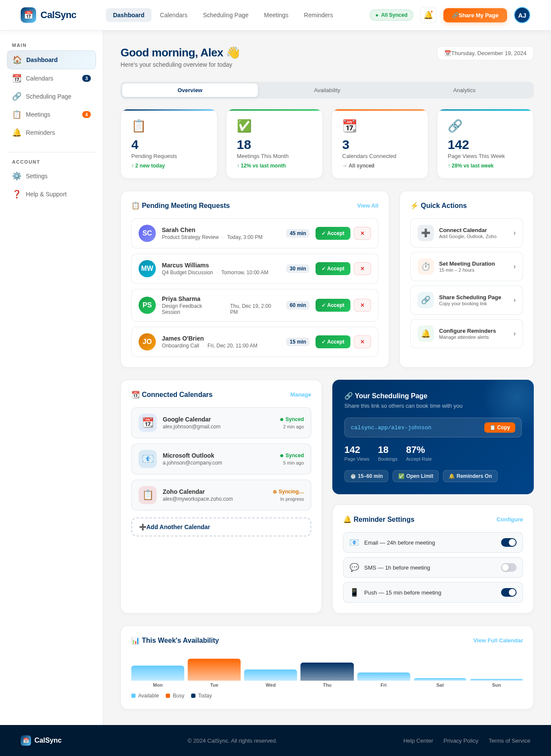Expand Set Meeting Duration chevron
This screenshot has height=756, width=551.
click(x=514, y=266)
